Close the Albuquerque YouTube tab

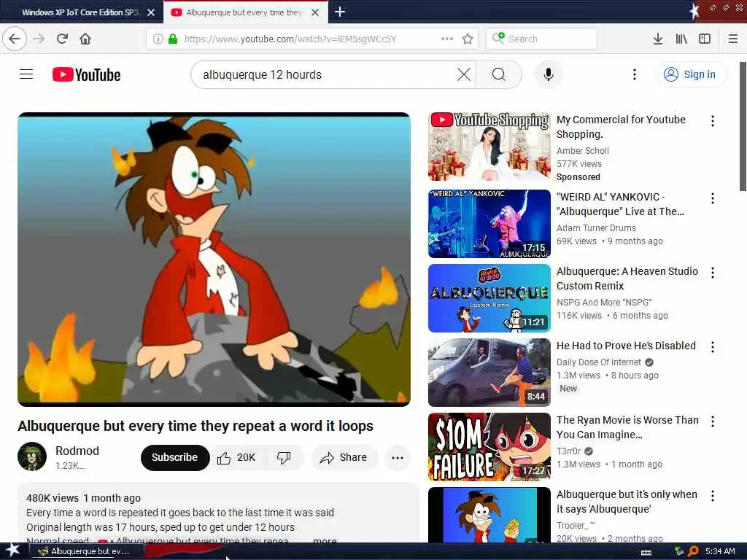(315, 12)
